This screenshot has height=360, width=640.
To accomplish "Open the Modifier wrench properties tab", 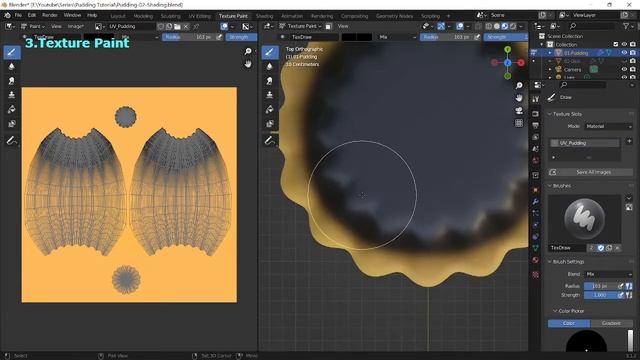I will (536, 202).
